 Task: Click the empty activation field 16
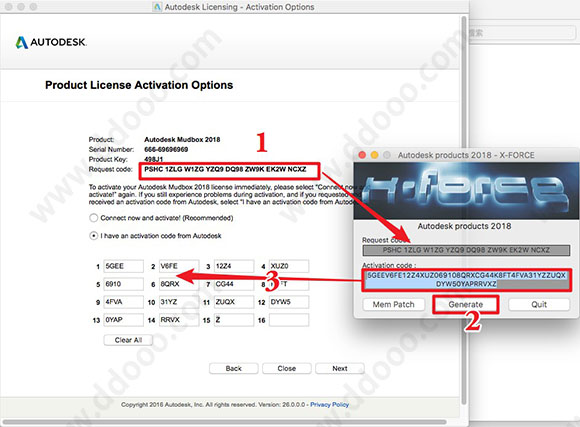tap(289, 320)
